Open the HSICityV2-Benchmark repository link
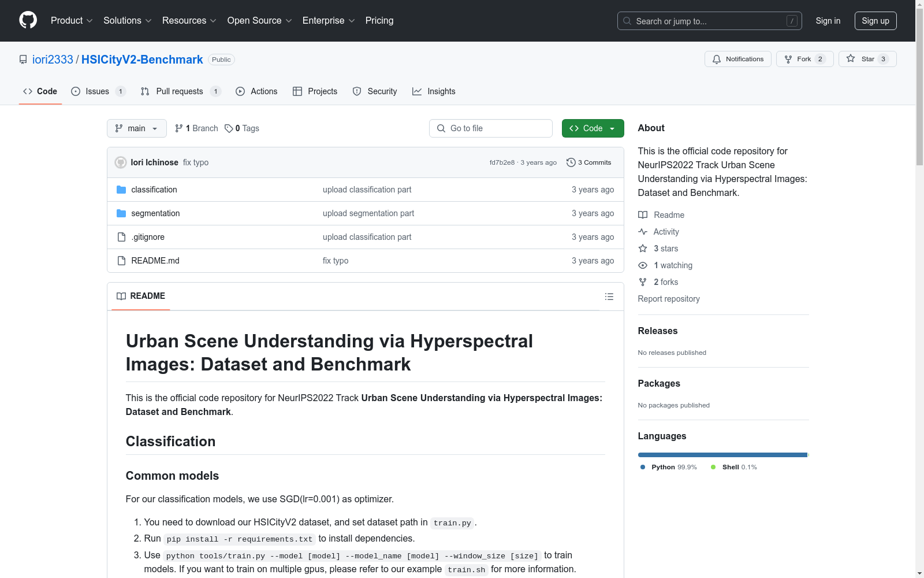Screen dimensions: 924x578 click(x=142, y=60)
